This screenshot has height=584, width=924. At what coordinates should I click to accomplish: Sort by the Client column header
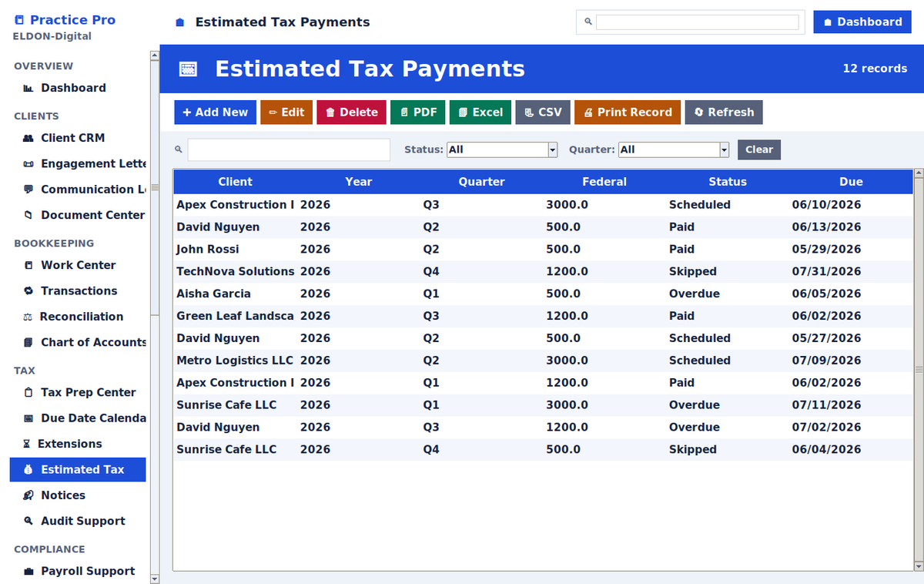pos(235,182)
